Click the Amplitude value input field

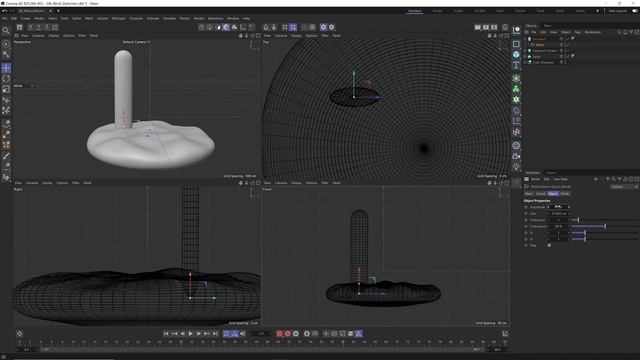559,207
